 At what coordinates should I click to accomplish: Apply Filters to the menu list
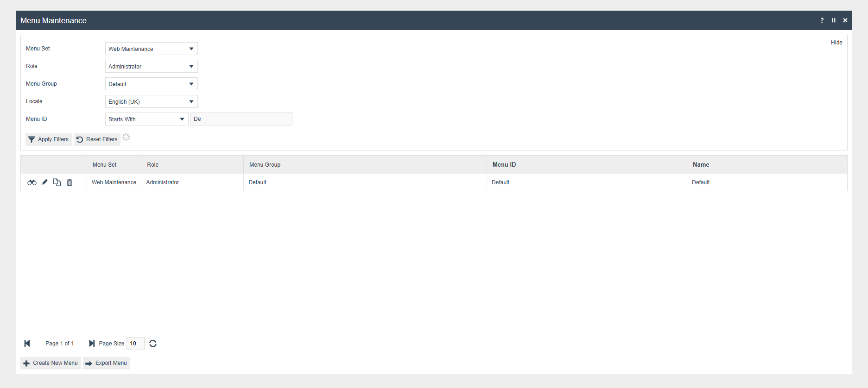click(x=49, y=139)
